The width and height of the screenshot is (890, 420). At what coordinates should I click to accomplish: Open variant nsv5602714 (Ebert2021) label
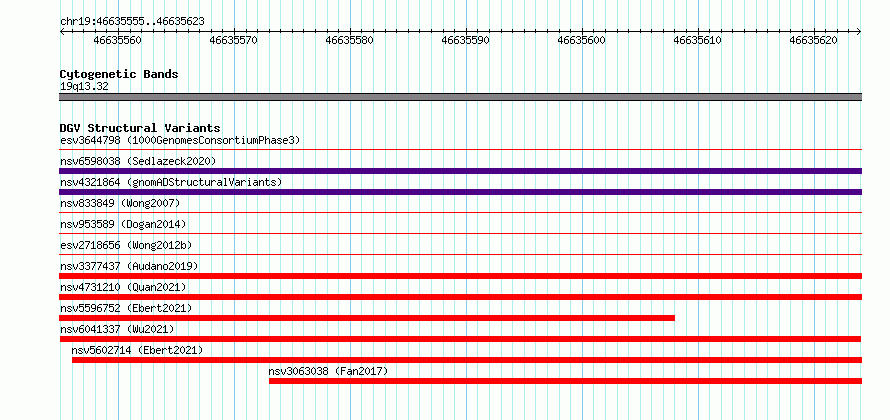coord(137,350)
